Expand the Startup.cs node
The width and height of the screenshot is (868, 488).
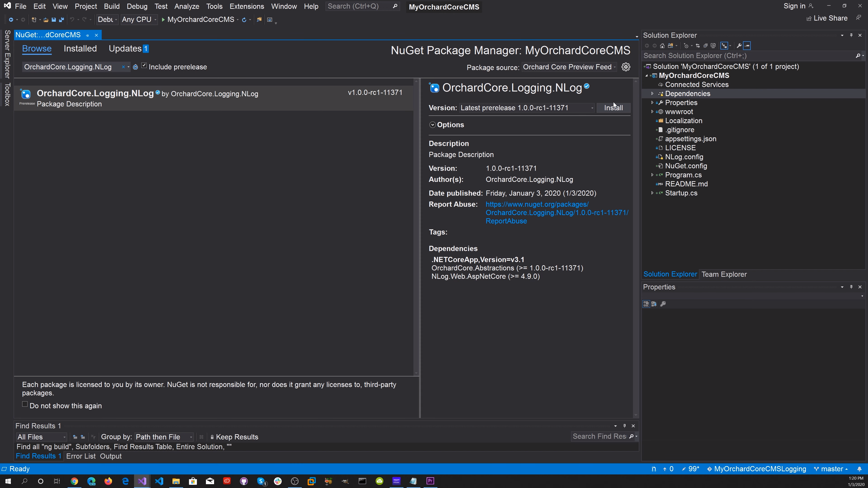click(x=652, y=193)
